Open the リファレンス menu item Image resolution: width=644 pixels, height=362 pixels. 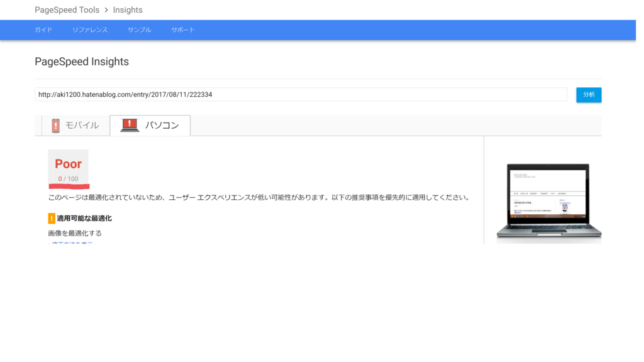click(x=90, y=30)
